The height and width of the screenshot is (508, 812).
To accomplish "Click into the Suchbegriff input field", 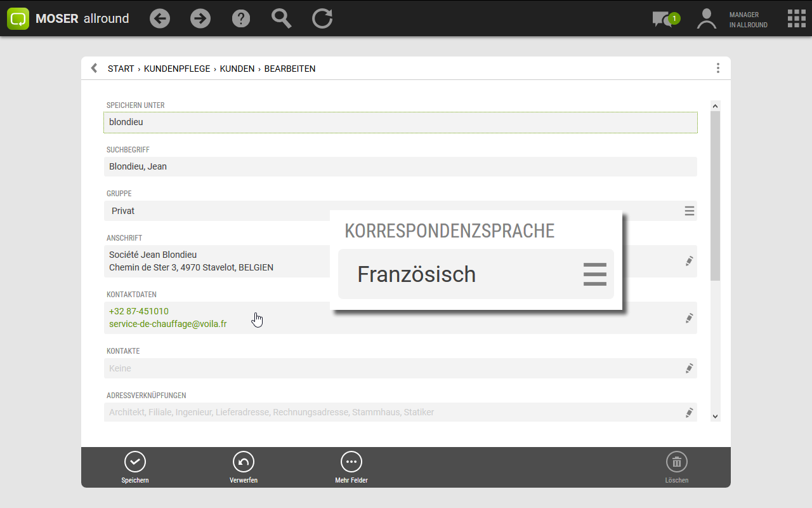I will (400, 166).
